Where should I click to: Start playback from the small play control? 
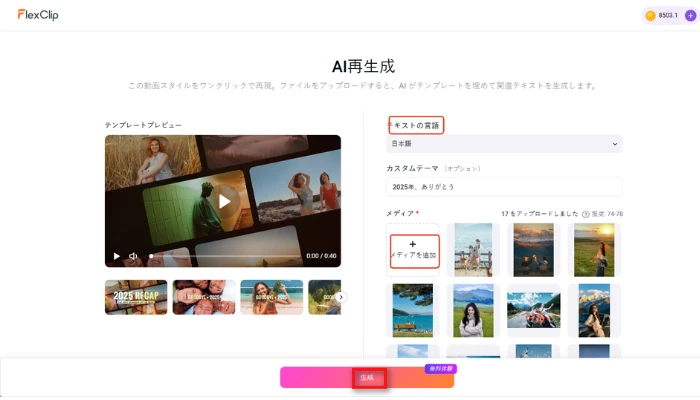pos(117,256)
